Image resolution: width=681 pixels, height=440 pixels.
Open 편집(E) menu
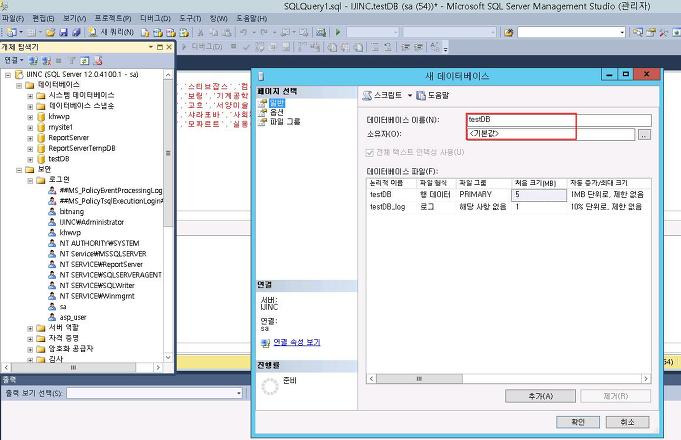(x=43, y=19)
